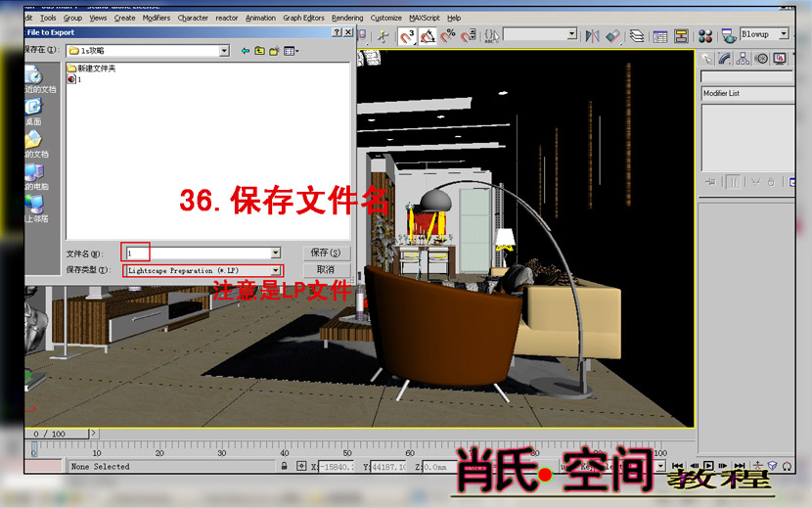The width and height of the screenshot is (812, 508).
Task: Open the Blowup render type dropdown
Action: (x=784, y=34)
